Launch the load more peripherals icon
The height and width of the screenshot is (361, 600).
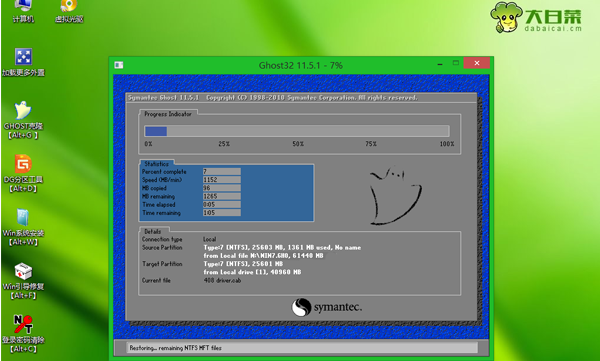[23, 62]
